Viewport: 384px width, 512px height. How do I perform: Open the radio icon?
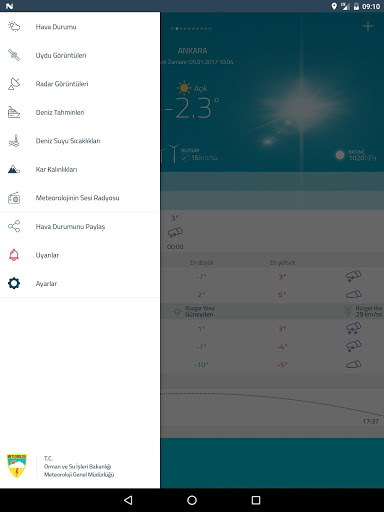(x=14, y=198)
